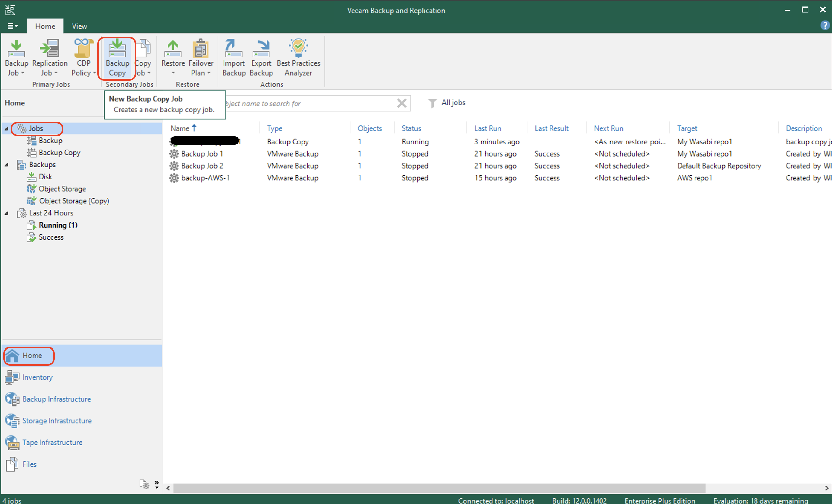832x504 pixels.
Task: Click the job name search field
Action: tap(310, 103)
